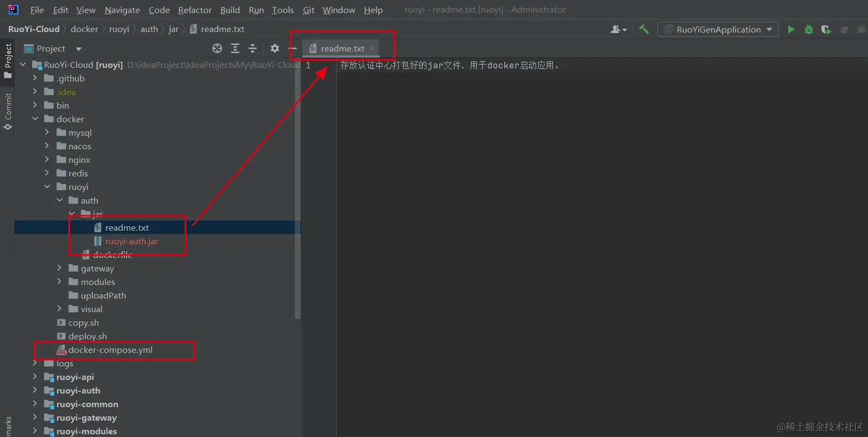Image resolution: width=868 pixels, height=437 pixels.
Task: Open the Navigate menu
Action: pyautogui.click(x=122, y=10)
